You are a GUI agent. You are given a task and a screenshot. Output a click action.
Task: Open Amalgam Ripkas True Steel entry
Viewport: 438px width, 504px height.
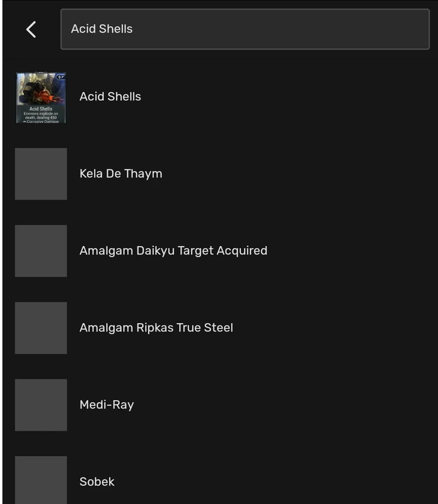(x=156, y=328)
